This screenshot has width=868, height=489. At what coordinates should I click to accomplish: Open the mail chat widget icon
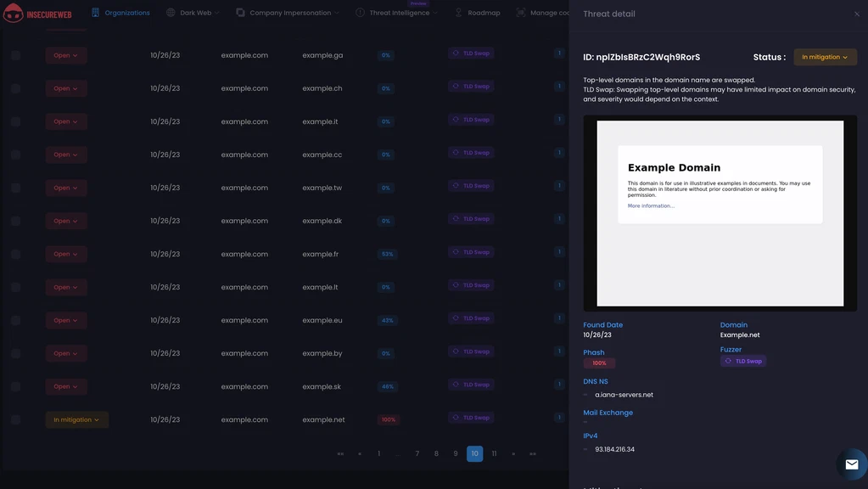pos(851,464)
